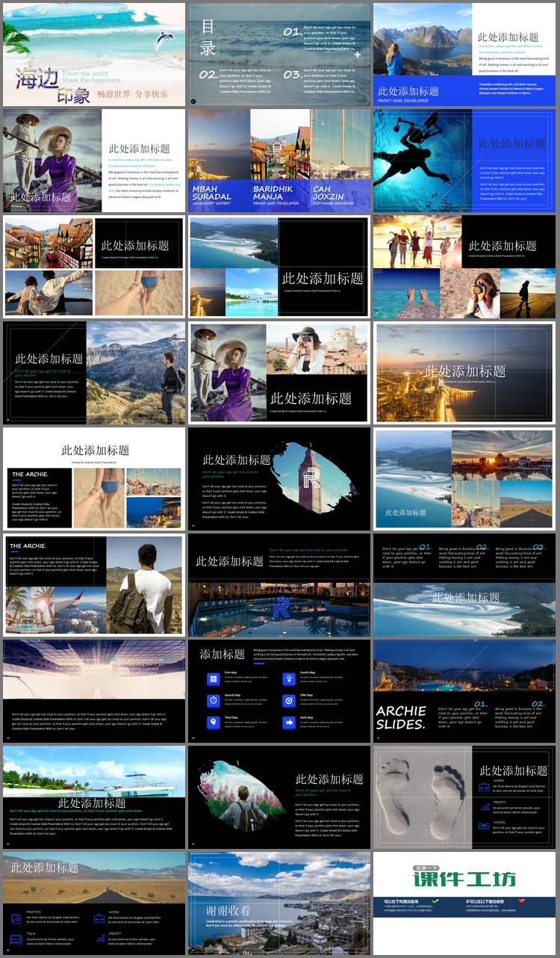The image size is (560, 958).
Task: Click the Travel the world text on cover
Action: click(x=85, y=74)
